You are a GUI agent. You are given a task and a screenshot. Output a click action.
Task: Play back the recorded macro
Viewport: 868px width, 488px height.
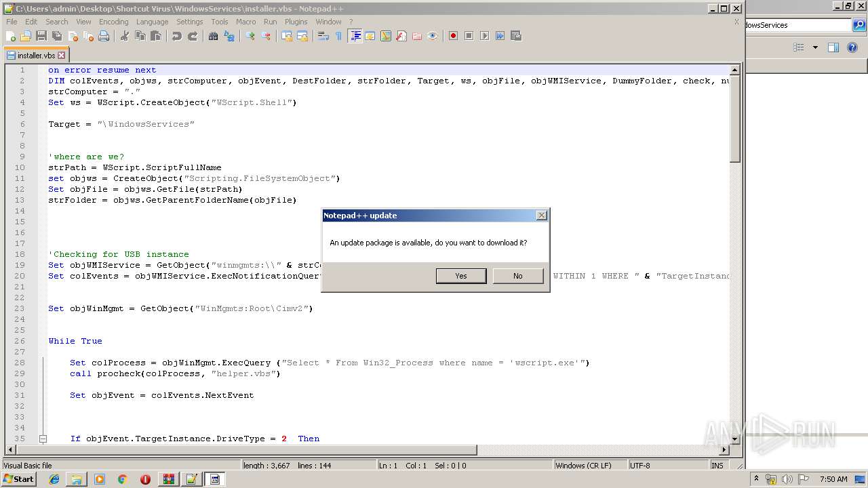(x=484, y=36)
